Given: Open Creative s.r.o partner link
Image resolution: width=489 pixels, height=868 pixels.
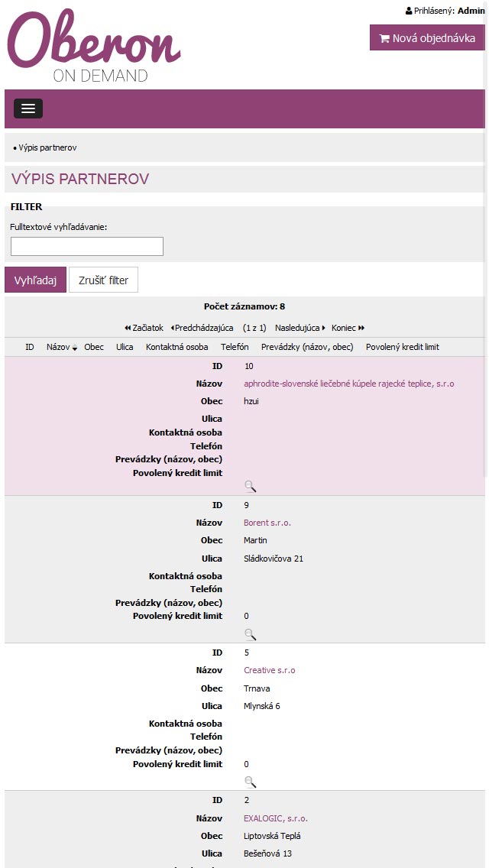Looking at the screenshot, I should coord(269,670).
